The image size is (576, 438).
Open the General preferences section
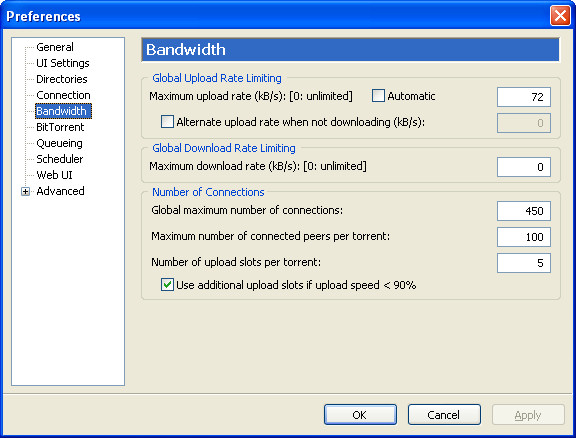click(x=55, y=47)
